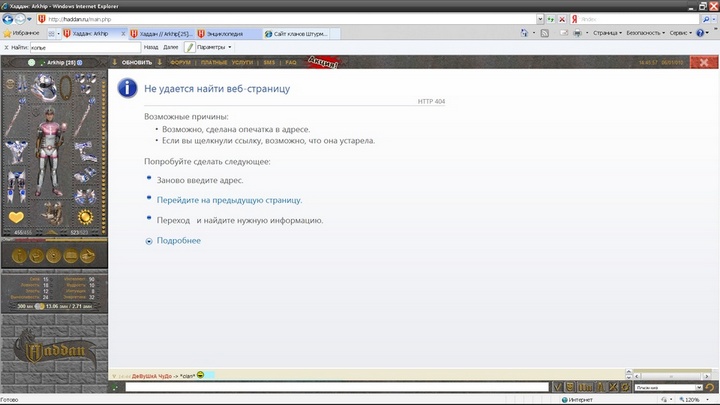Open the zoom 120% dropdown arrow
This screenshot has height=405, width=720.
(708, 400)
